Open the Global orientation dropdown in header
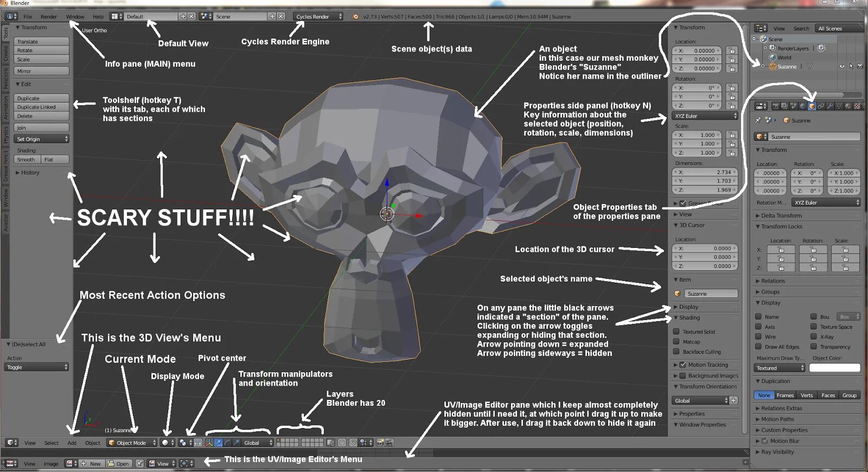This screenshot has height=472, width=868. 258,443
